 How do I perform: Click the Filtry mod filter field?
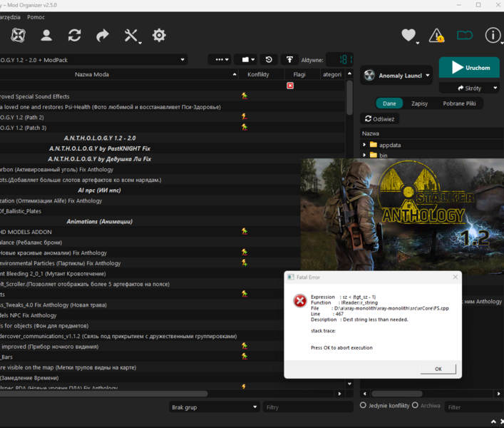[308, 407]
